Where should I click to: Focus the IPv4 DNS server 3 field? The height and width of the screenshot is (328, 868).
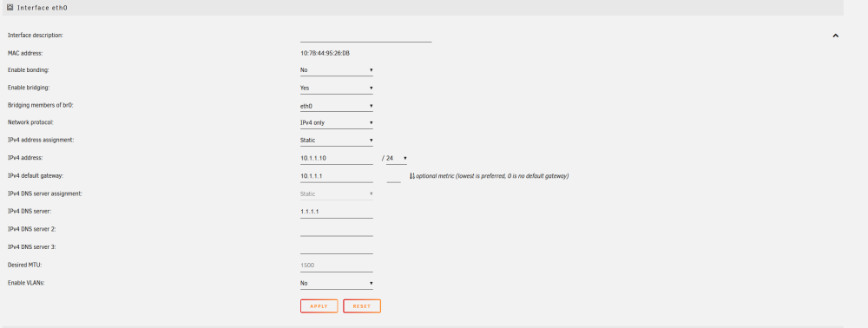click(337, 248)
